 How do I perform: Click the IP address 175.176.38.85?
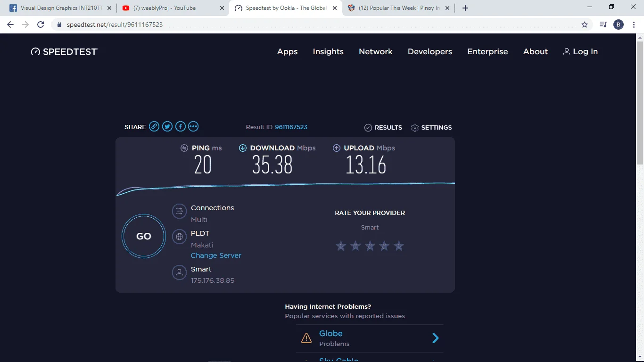pos(213,280)
